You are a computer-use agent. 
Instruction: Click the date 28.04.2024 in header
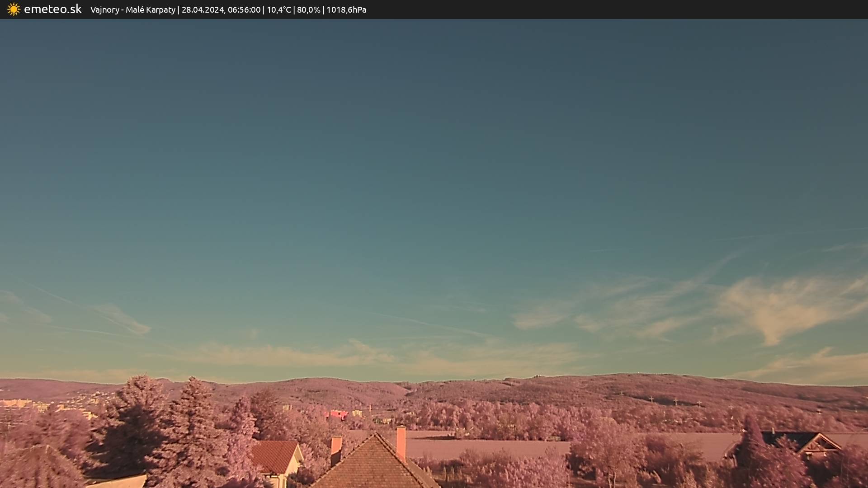coord(203,10)
